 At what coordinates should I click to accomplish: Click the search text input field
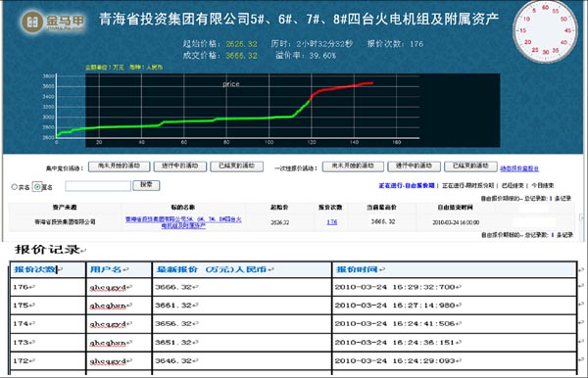pos(98,186)
